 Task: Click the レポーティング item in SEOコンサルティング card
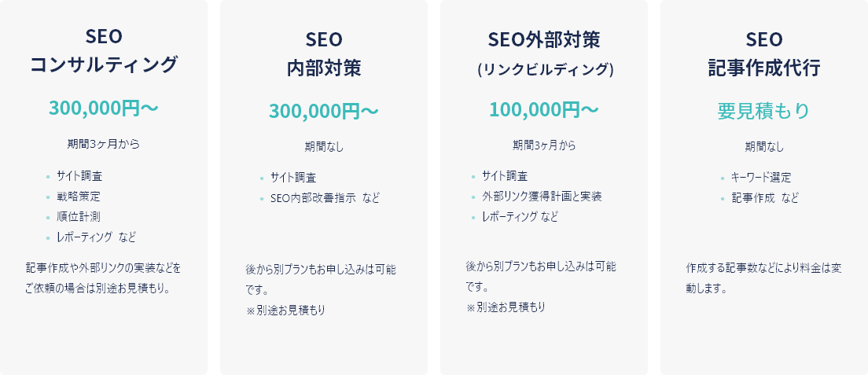(96, 237)
